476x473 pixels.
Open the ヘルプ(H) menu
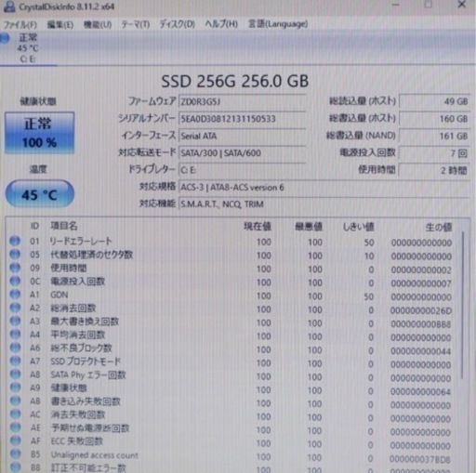(x=221, y=24)
